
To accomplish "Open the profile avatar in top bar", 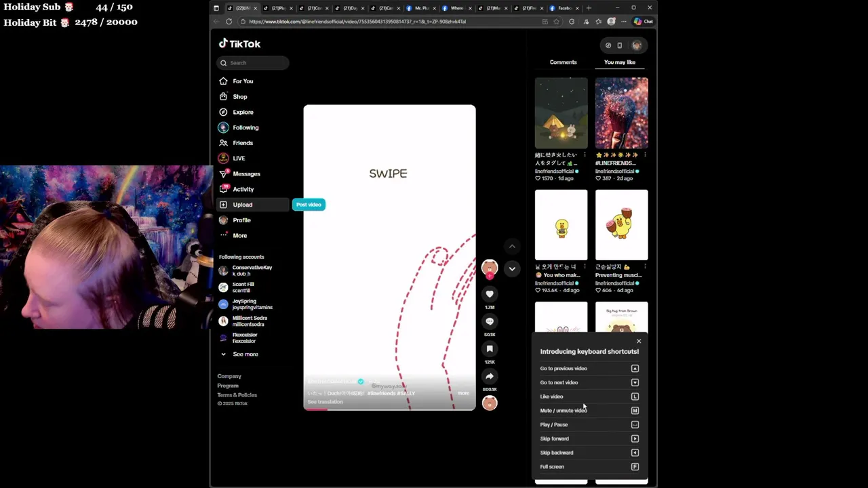I will pyautogui.click(x=637, y=45).
